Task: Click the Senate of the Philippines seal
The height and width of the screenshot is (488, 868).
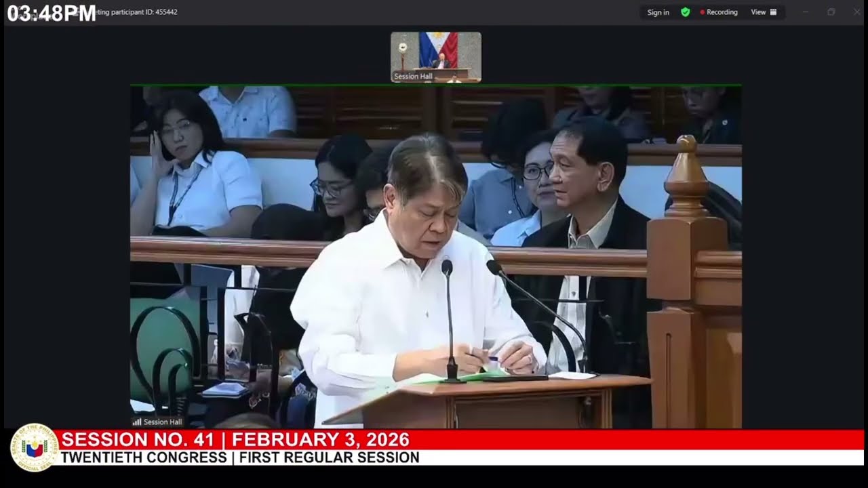Action: [34, 447]
